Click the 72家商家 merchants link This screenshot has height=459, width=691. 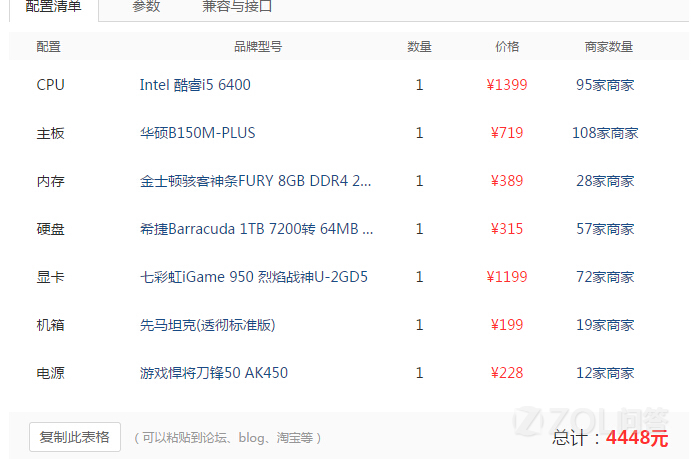[605, 277]
